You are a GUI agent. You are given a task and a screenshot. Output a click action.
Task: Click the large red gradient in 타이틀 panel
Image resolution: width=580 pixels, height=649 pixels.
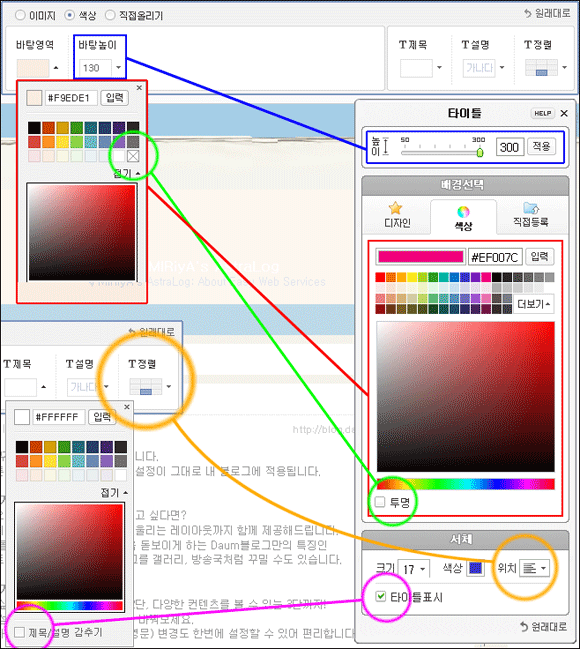465,397
